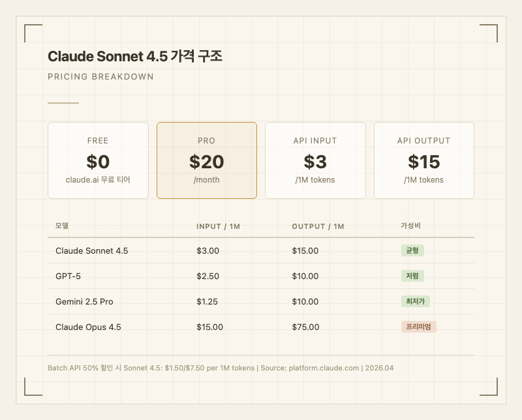The image size is (522, 420).
Task: Select the 프리미엄 badge
Action: coord(418,327)
